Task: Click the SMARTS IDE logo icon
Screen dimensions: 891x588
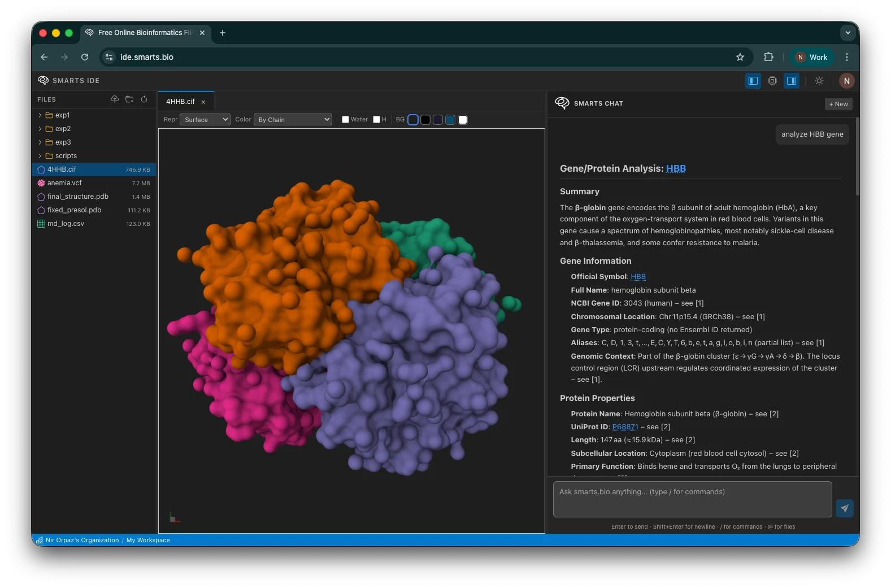Action: coord(44,80)
